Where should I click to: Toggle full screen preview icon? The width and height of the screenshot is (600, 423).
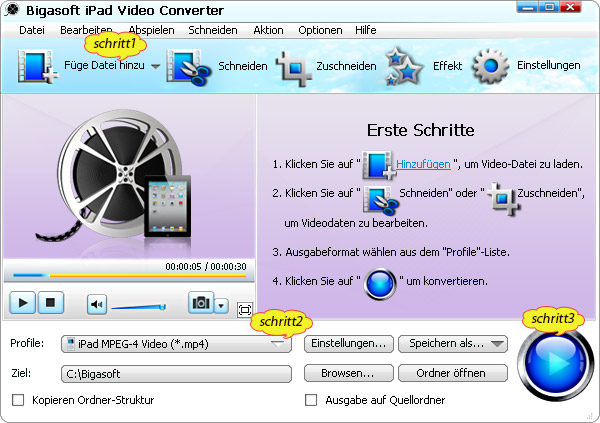pos(245,309)
